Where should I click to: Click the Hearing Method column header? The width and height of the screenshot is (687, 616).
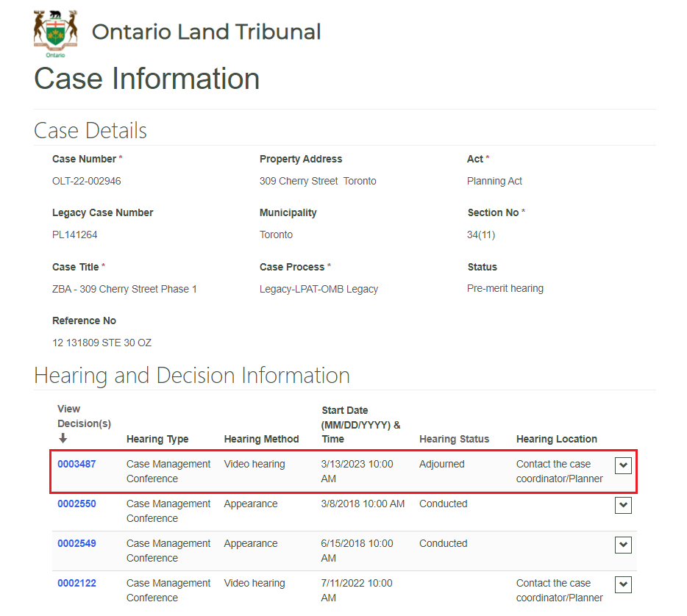pos(261,439)
